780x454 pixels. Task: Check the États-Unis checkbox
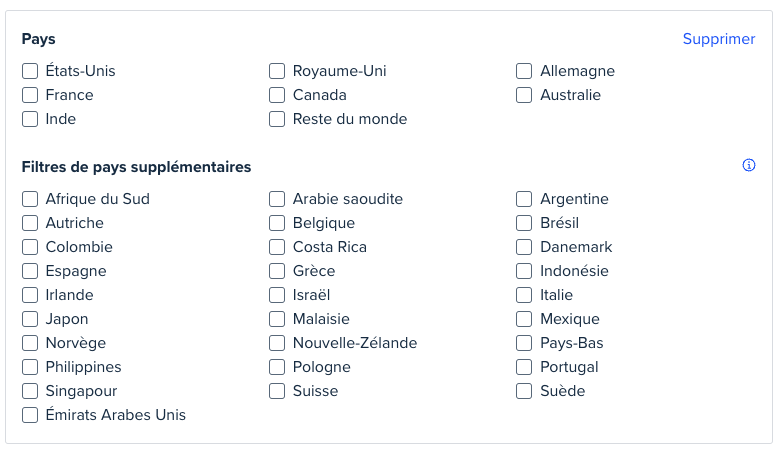point(30,71)
